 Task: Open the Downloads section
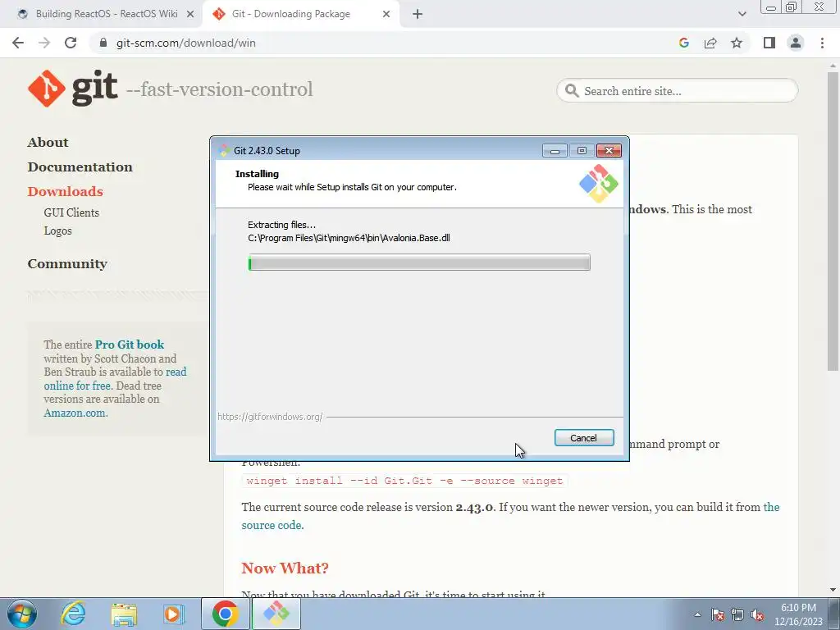[65, 191]
